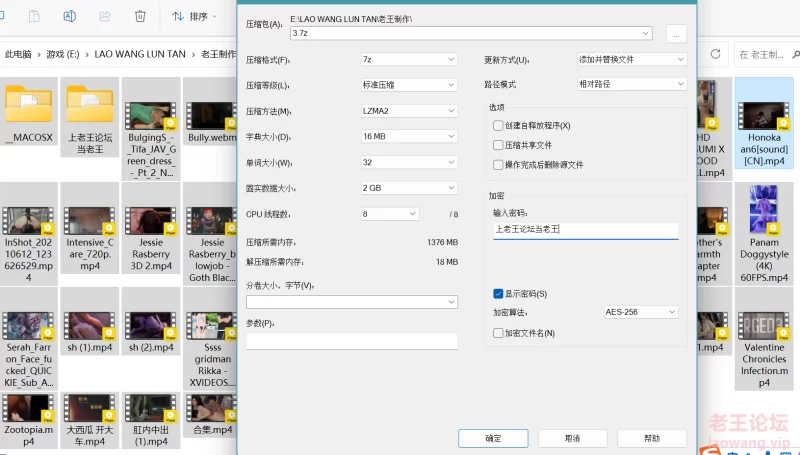This screenshot has height=455, width=800.
Task: Open the 单词大小 dropdown showing 32
Action: coord(409,162)
